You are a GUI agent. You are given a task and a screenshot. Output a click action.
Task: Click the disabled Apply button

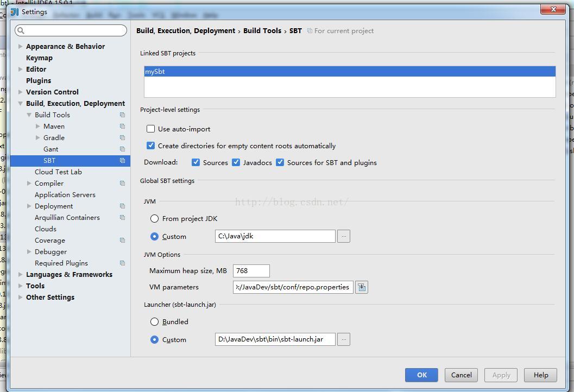coord(501,375)
